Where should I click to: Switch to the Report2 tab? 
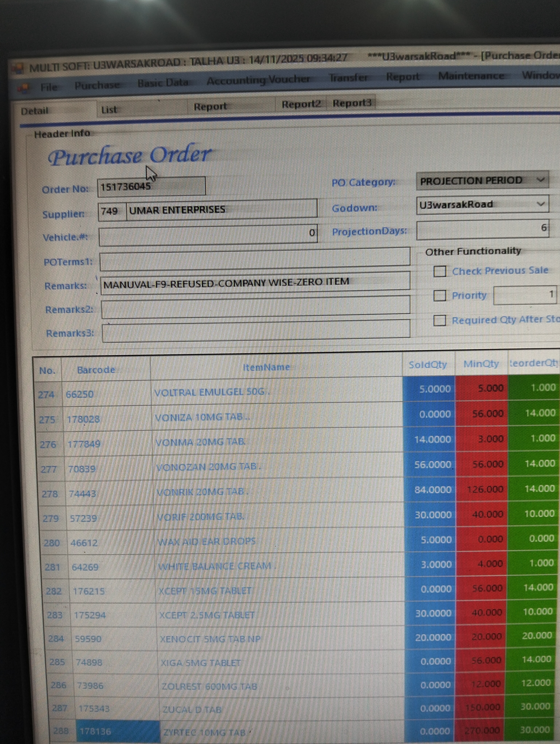(x=301, y=104)
